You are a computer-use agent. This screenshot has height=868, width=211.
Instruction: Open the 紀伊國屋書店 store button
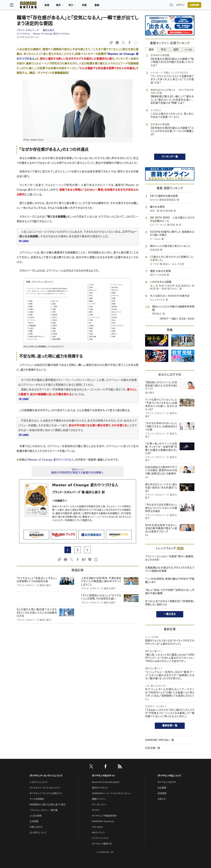click(91, 534)
